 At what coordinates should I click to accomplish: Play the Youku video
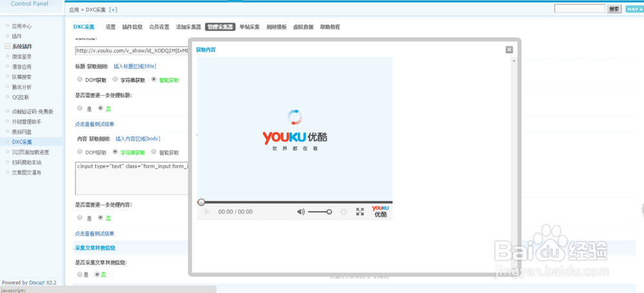pos(207,212)
